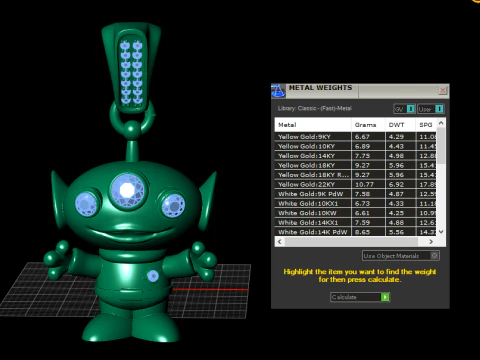Click the Calculate button
Image resolution: width=480 pixels, height=360 pixels.
coord(360,297)
